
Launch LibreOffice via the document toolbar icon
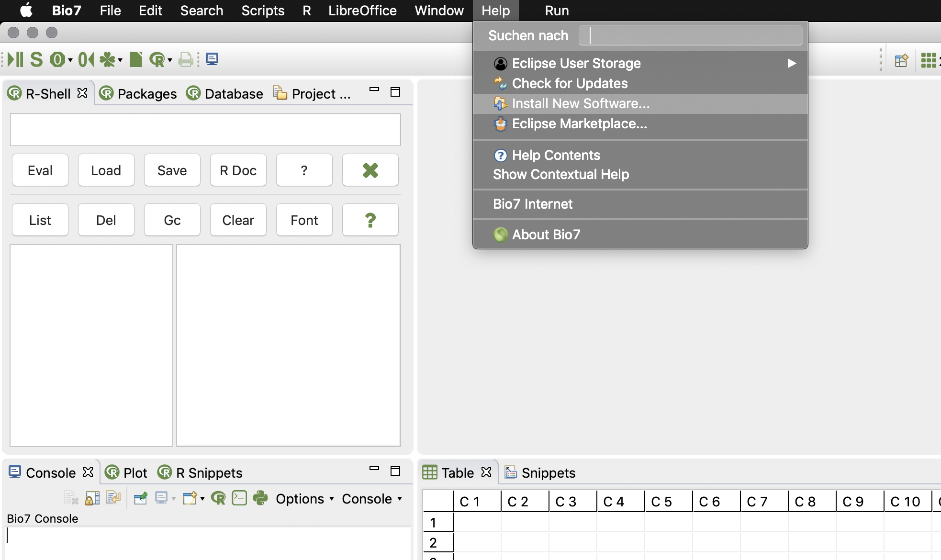pos(136,59)
